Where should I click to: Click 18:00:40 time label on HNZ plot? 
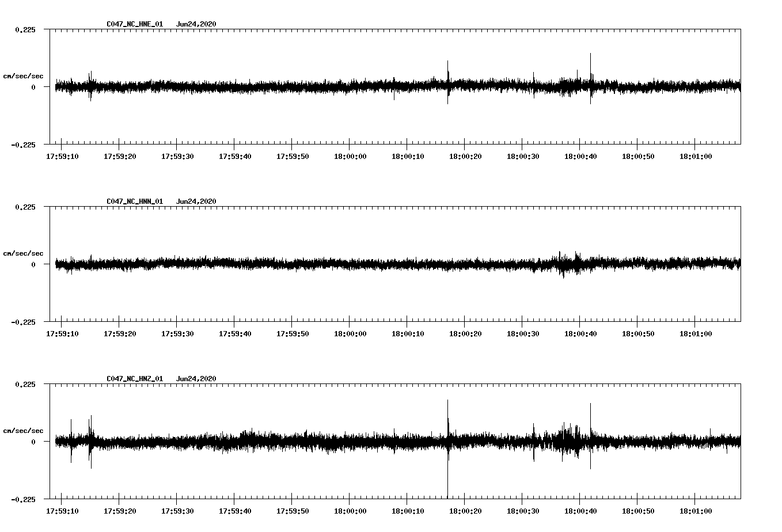coord(580,511)
